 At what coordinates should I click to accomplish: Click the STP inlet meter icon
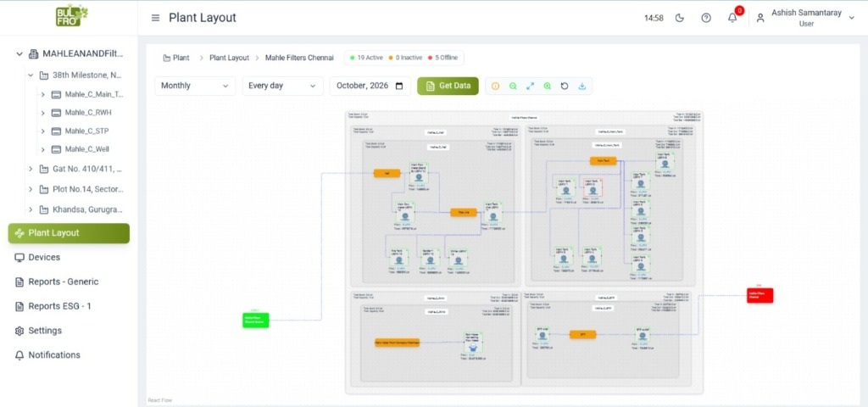coord(542,334)
